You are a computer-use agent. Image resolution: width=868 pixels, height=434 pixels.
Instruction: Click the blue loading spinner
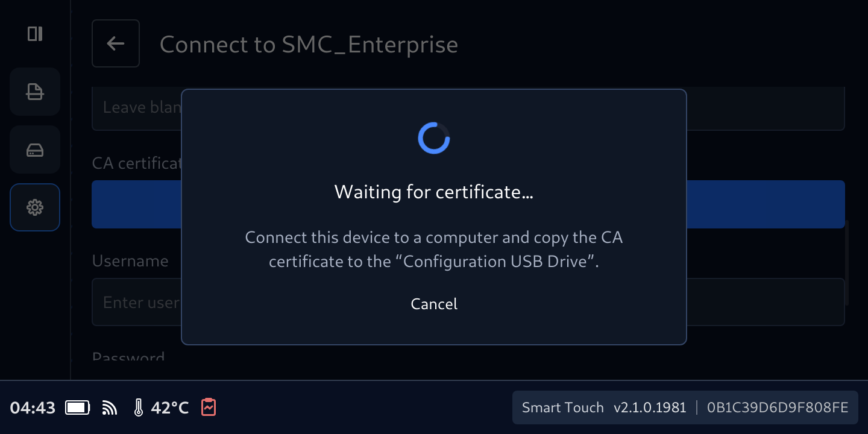pos(434,138)
